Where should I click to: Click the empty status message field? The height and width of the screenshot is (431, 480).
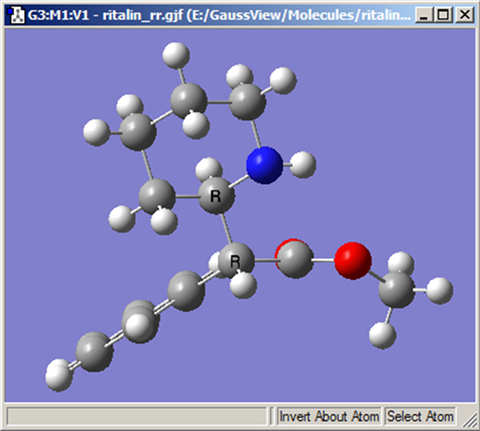coord(137,417)
